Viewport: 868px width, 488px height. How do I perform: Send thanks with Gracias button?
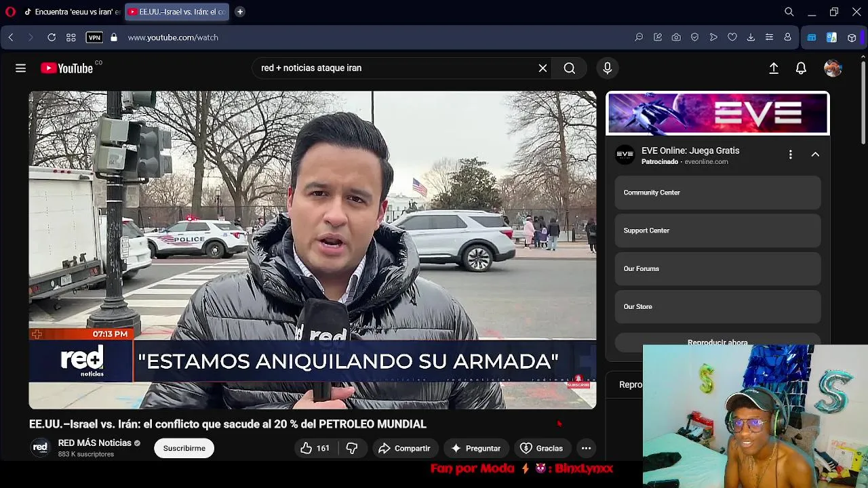coord(541,448)
